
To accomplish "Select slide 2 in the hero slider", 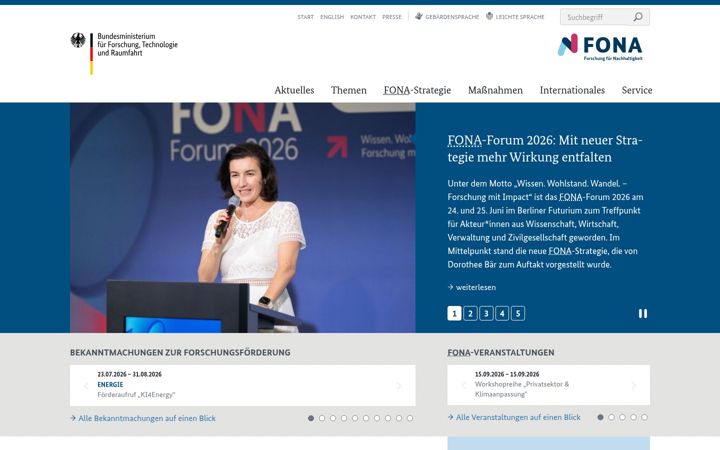I will point(470,313).
